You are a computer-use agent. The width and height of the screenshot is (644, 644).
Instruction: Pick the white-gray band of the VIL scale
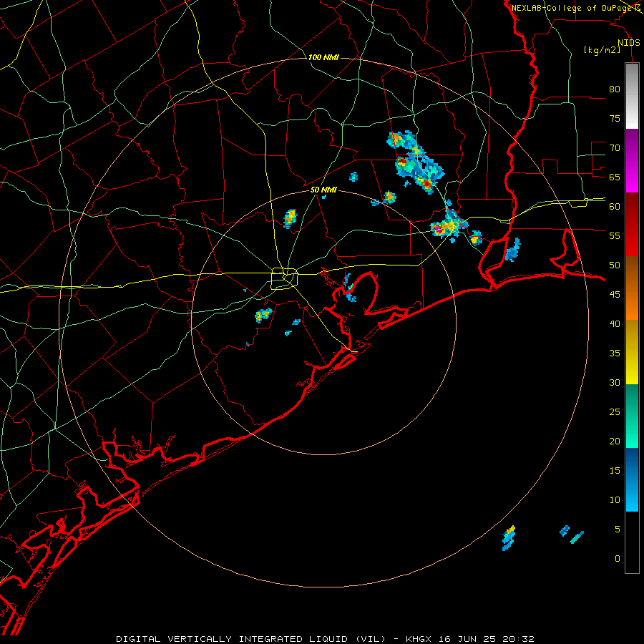click(x=632, y=96)
